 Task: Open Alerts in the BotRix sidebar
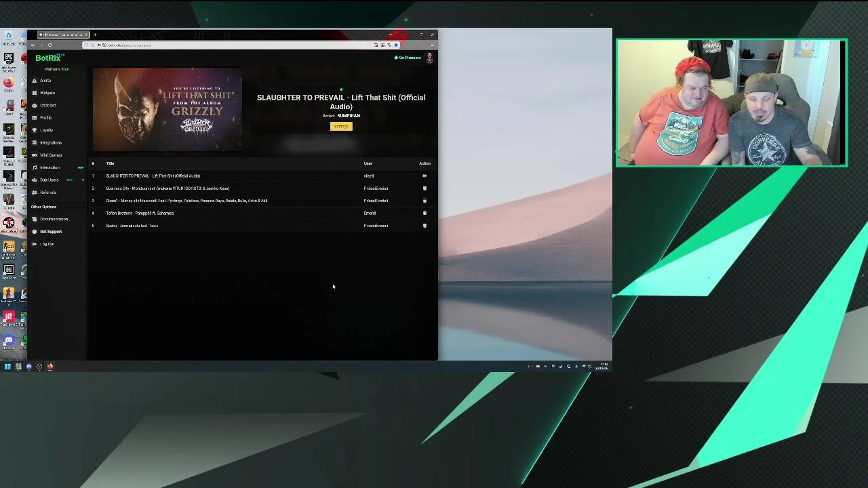coord(45,81)
